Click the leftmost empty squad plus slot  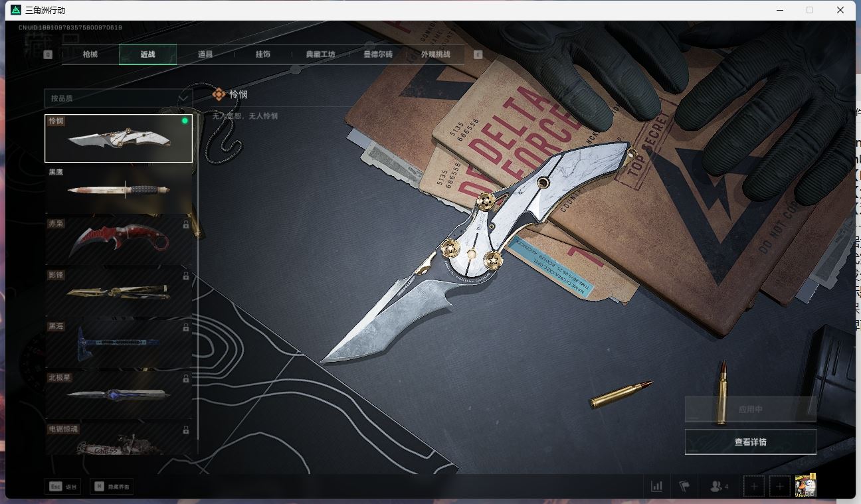(x=754, y=486)
